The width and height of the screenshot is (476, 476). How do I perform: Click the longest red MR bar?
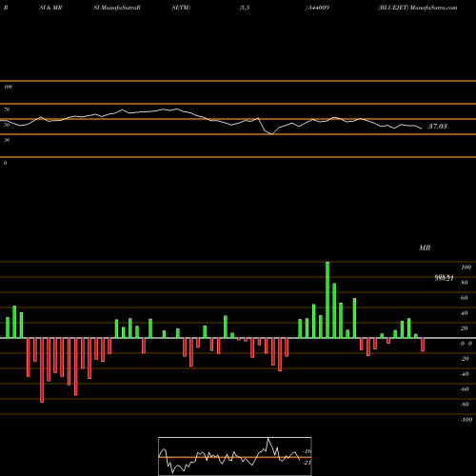click(x=42, y=370)
